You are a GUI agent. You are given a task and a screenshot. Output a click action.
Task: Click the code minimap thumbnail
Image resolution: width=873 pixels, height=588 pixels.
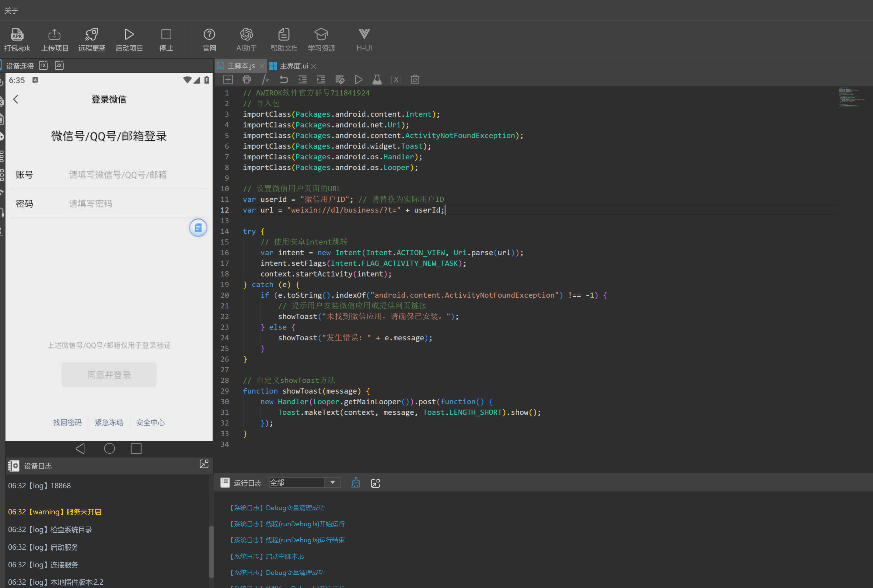tap(851, 98)
